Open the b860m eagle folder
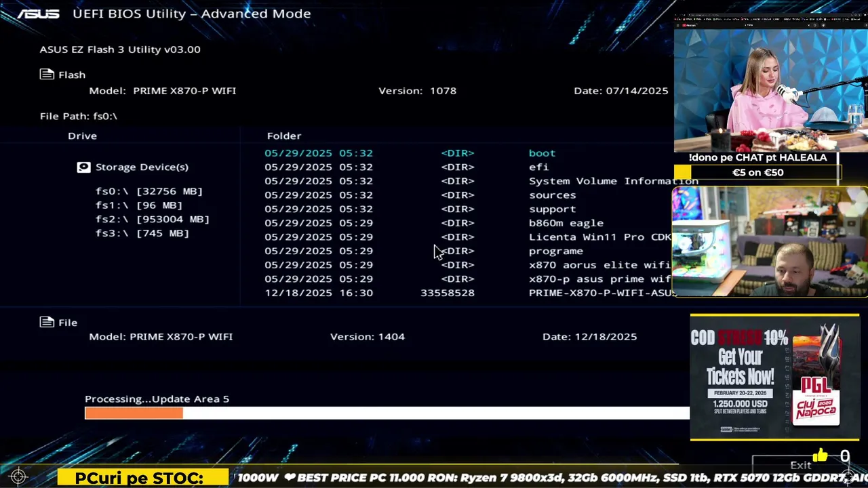Image resolution: width=868 pixels, height=488 pixels. pyautogui.click(x=566, y=223)
